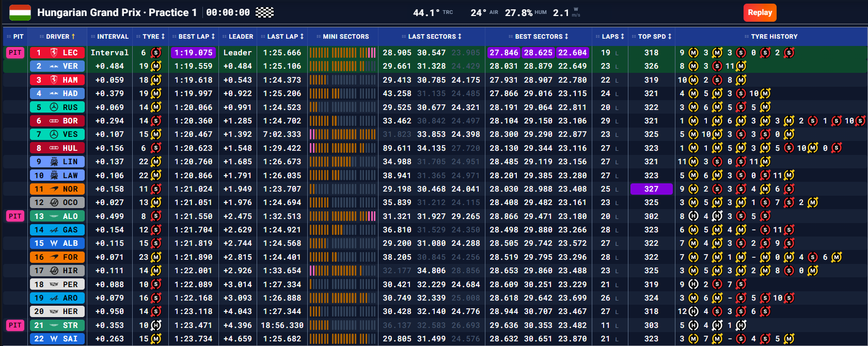Sort by the LAST LAP column header
Screen dimensions: 868x346
click(x=282, y=37)
